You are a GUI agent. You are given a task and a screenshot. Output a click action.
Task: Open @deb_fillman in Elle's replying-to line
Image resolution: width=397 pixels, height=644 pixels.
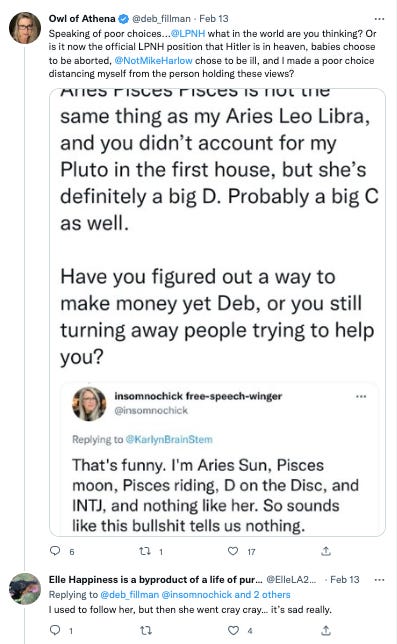(130, 594)
